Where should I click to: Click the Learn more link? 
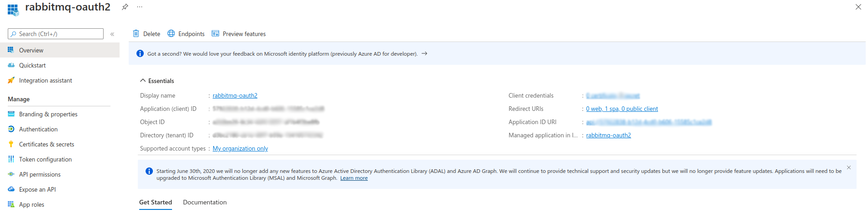click(x=354, y=178)
